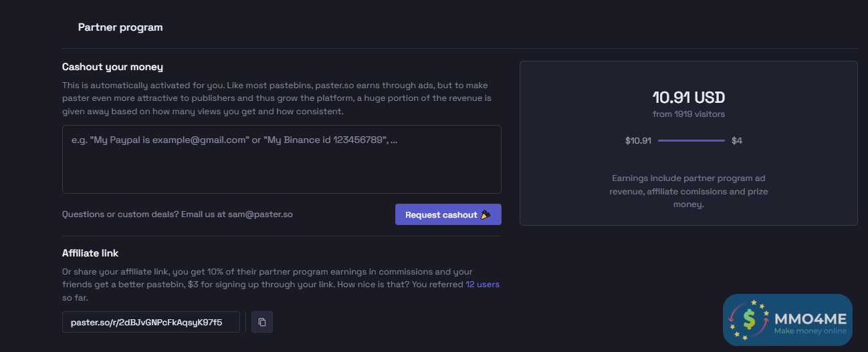Screen dimensions: 868x352
Task: Click the $10.91 progress start label
Action: pyautogui.click(x=638, y=140)
